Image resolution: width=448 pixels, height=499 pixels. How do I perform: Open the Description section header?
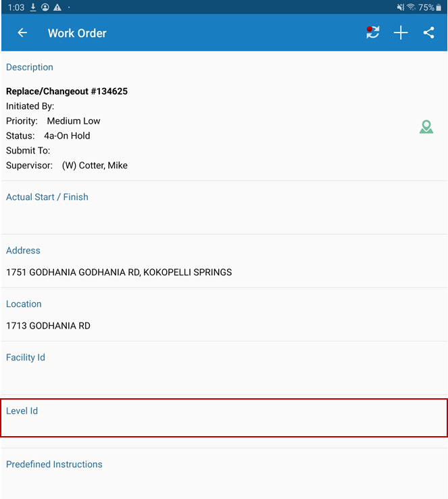30,68
